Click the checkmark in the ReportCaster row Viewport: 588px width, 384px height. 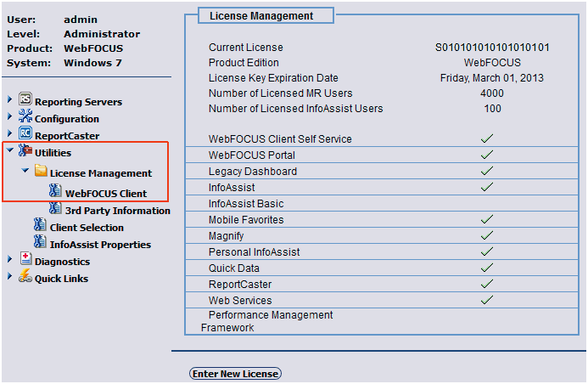[x=487, y=284]
